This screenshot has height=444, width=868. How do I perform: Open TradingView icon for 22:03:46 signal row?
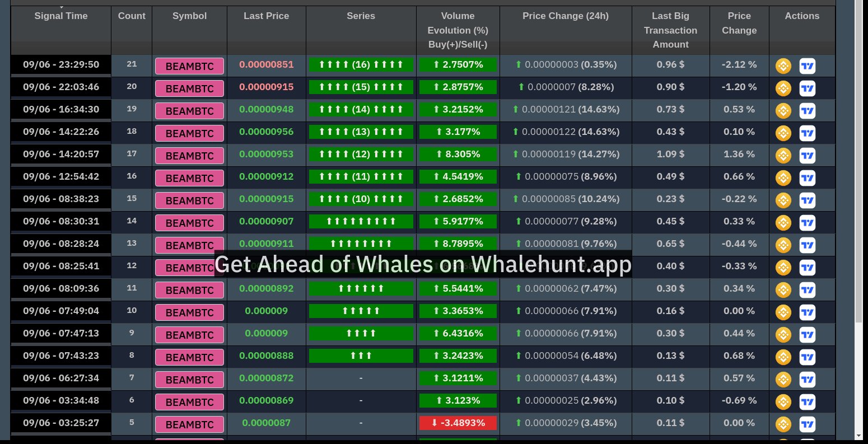tap(807, 88)
